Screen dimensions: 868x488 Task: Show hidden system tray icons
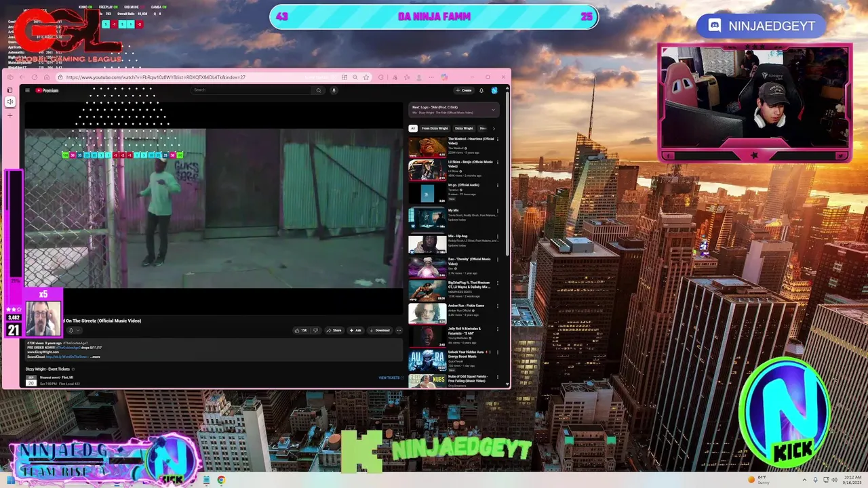pyautogui.click(x=804, y=480)
